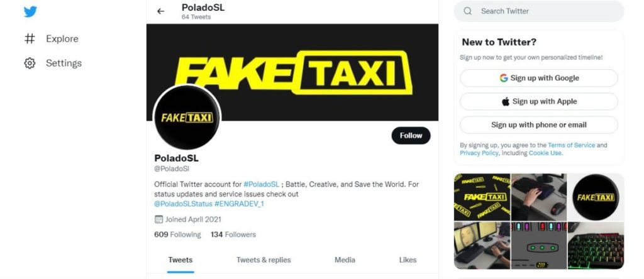Follow the PoladoSL account
644x279 pixels.
pyautogui.click(x=411, y=135)
